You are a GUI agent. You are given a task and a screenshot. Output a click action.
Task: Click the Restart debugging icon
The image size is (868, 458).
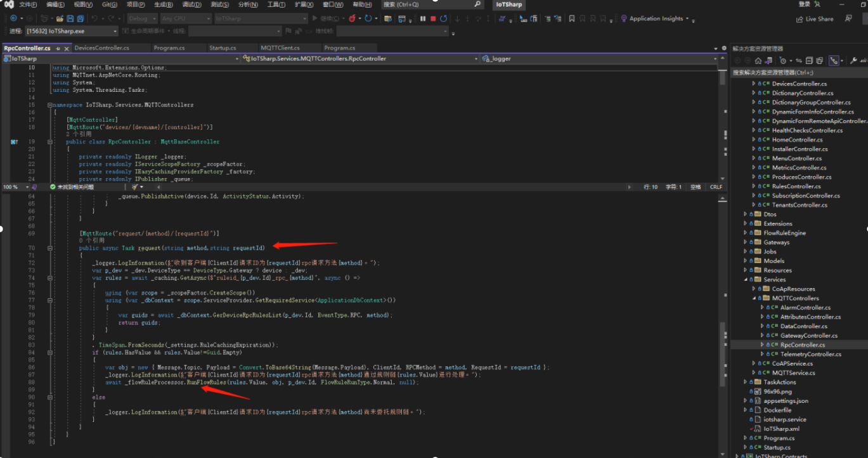[444, 18]
